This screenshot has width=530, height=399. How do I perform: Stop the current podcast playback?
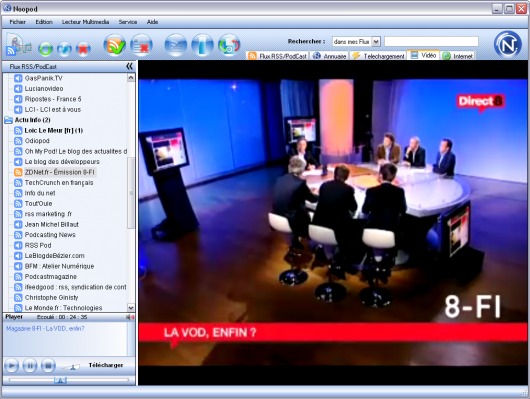pyautogui.click(x=48, y=366)
